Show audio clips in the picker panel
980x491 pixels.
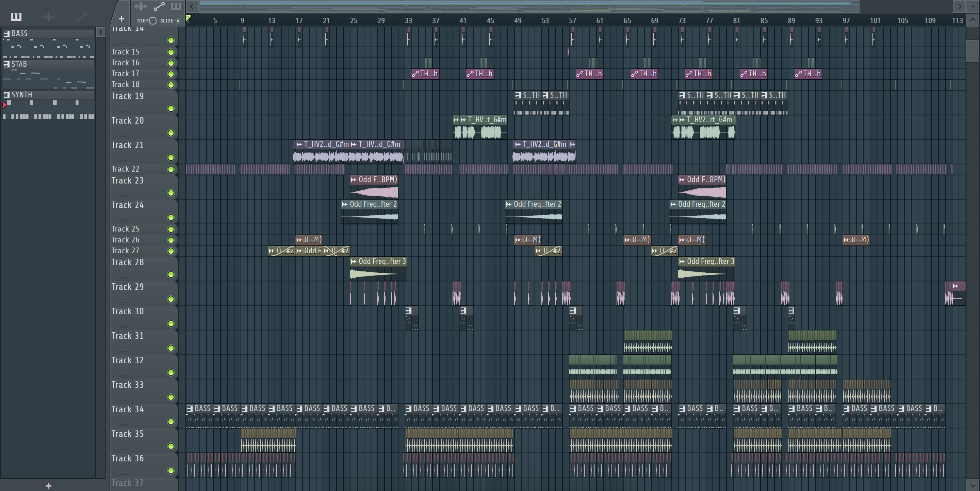click(49, 17)
